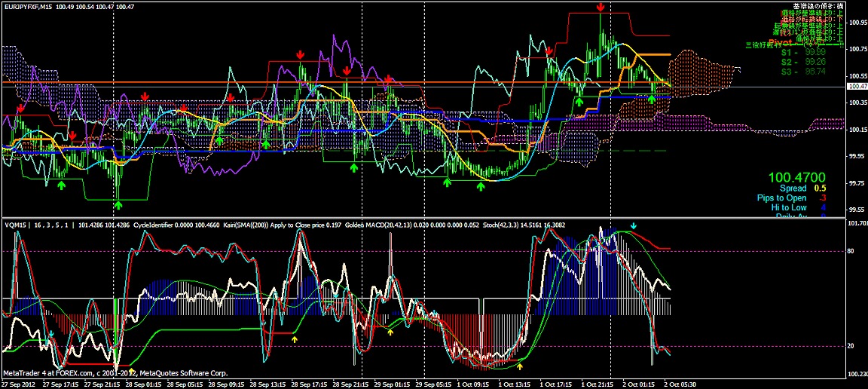Click the topmost red sell arrow

click(600, 7)
